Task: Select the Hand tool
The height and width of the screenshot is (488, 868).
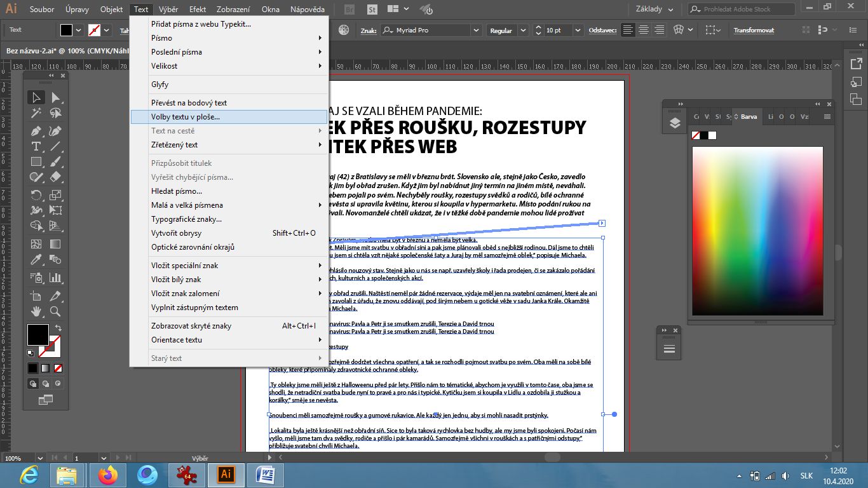Action: click(36, 311)
